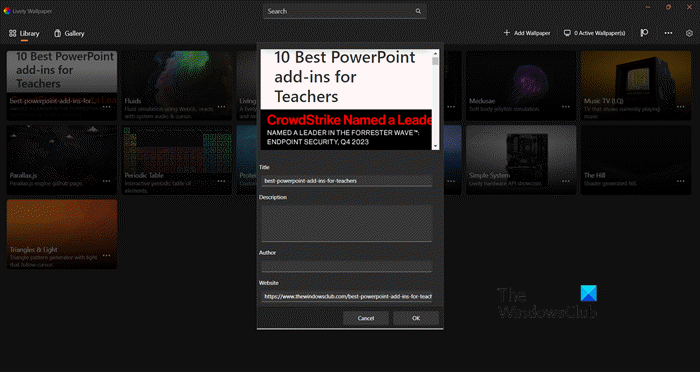Open the Triangles & Light options menu
This screenshot has width=700, height=372.
[107, 255]
